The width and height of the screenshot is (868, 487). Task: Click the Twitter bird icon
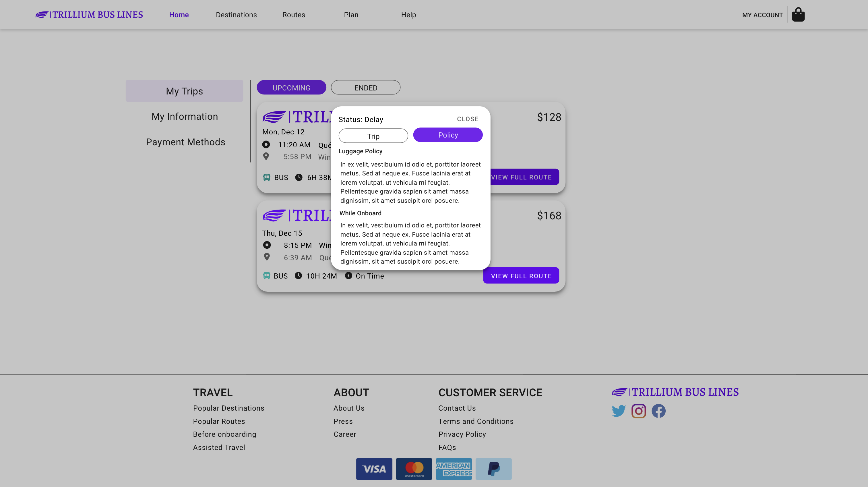pyautogui.click(x=618, y=411)
